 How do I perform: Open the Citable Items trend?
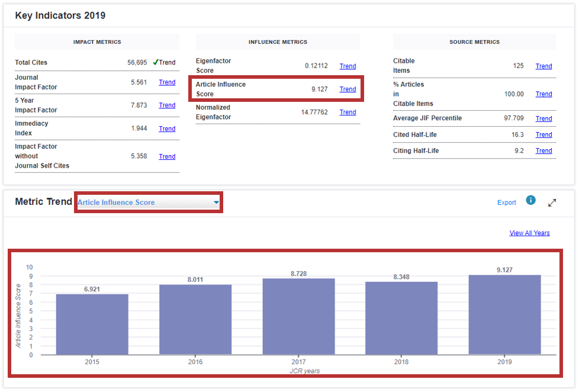point(543,66)
